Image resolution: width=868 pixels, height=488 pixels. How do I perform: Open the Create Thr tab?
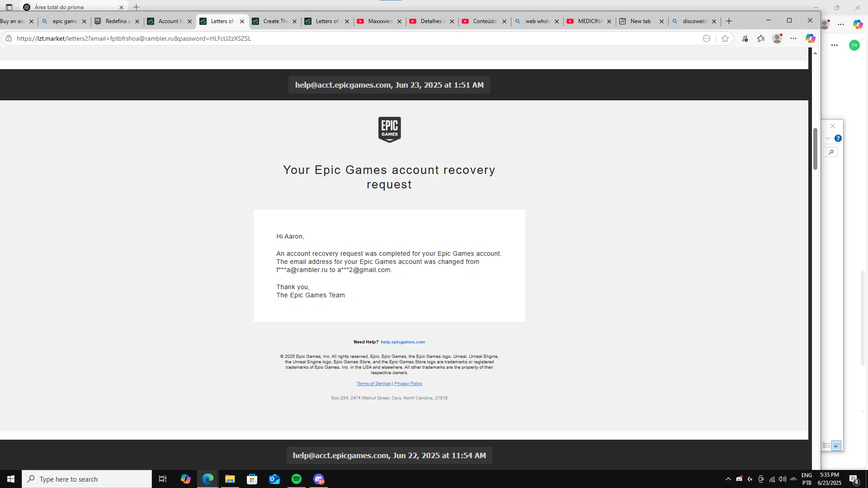click(274, 21)
